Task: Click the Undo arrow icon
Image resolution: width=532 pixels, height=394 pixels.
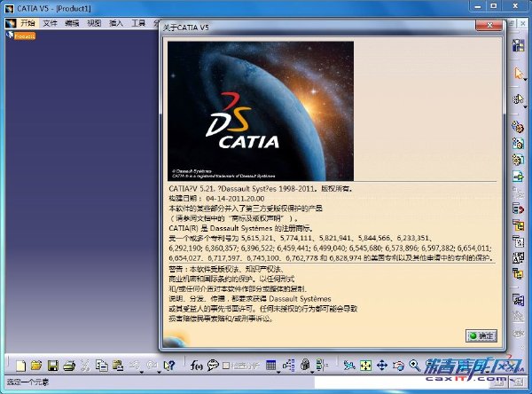Action: (135, 365)
